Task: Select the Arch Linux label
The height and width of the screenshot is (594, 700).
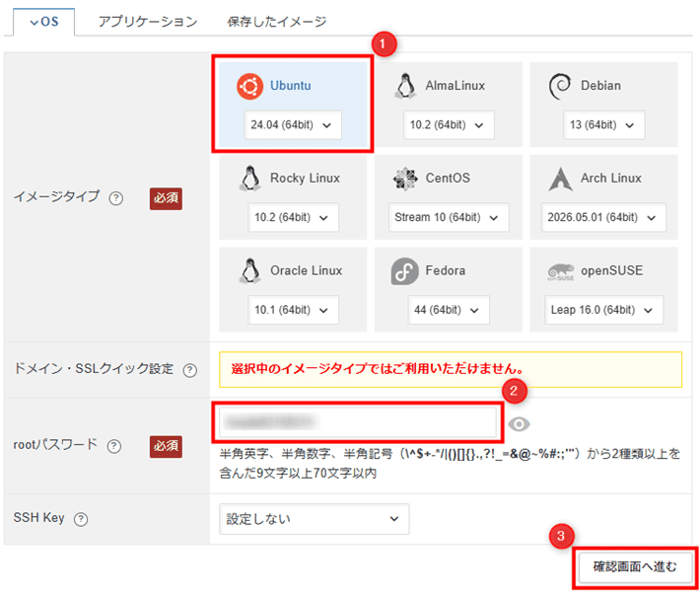Action: click(x=610, y=178)
